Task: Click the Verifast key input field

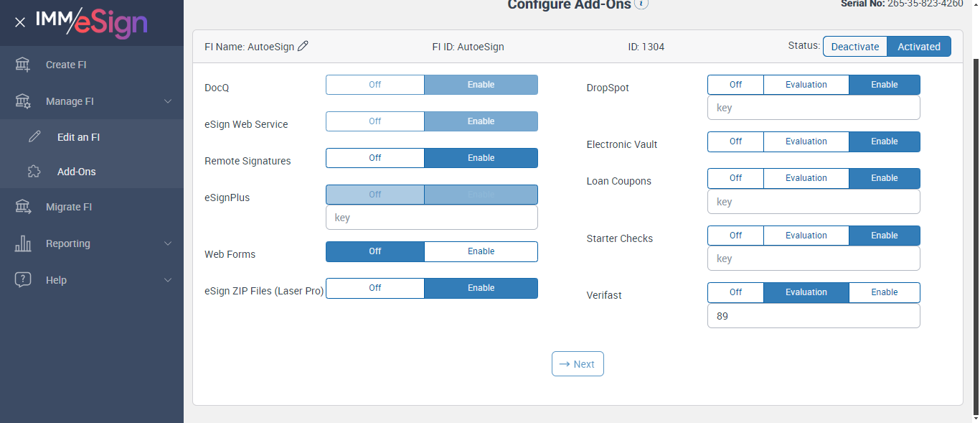Action: click(x=814, y=316)
